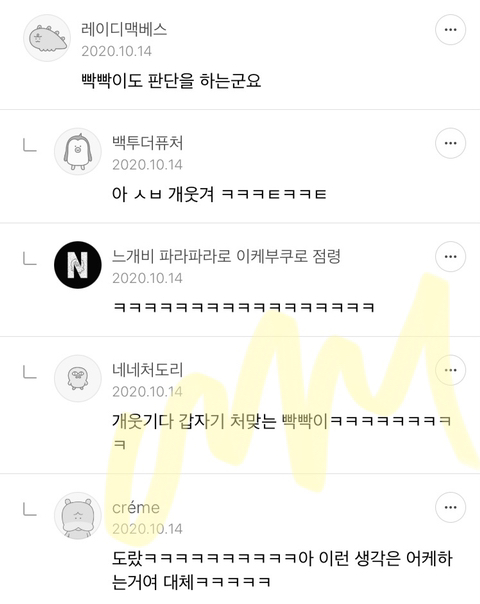Open the profile of username 레이디맥베스

pyautogui.click(x=124, y=30)
